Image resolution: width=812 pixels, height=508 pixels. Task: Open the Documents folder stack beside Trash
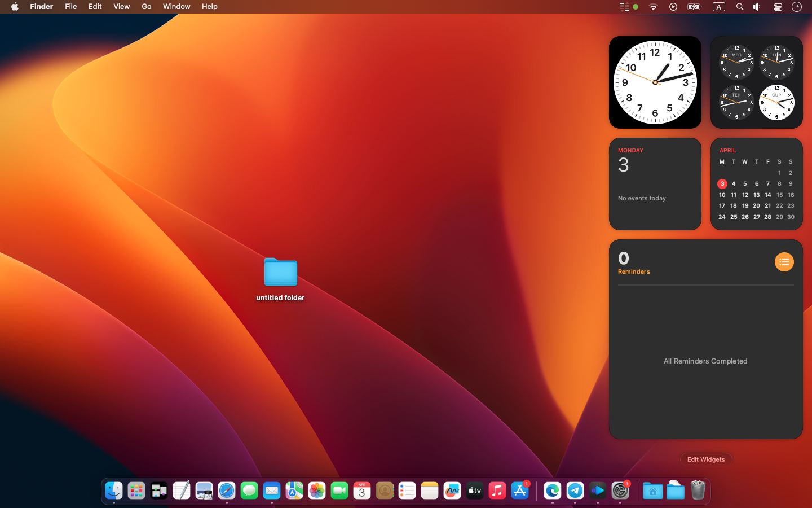(676, 490)
